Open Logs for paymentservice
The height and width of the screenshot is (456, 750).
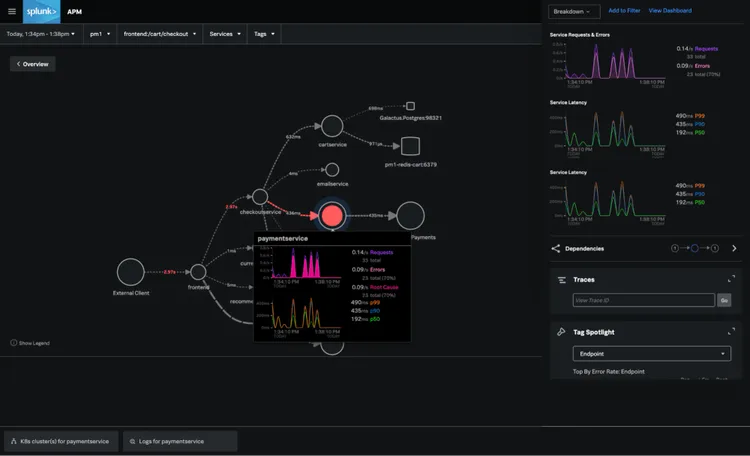(x=180, y=441)
